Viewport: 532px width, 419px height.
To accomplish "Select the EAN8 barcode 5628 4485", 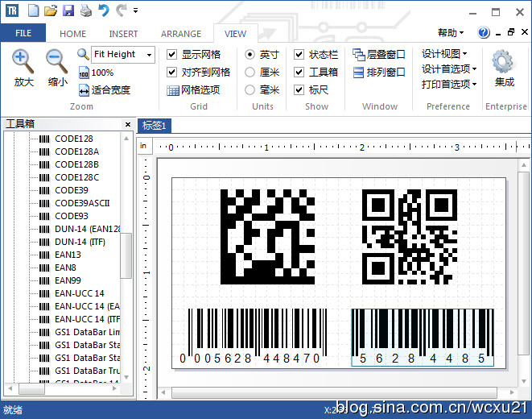I will 423,337.
